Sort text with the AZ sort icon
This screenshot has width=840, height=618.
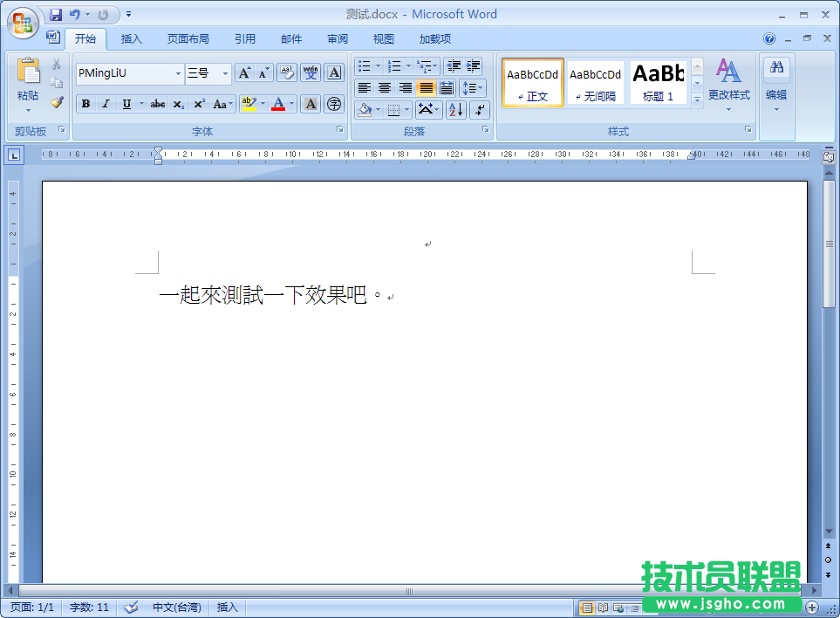point(455,109)
